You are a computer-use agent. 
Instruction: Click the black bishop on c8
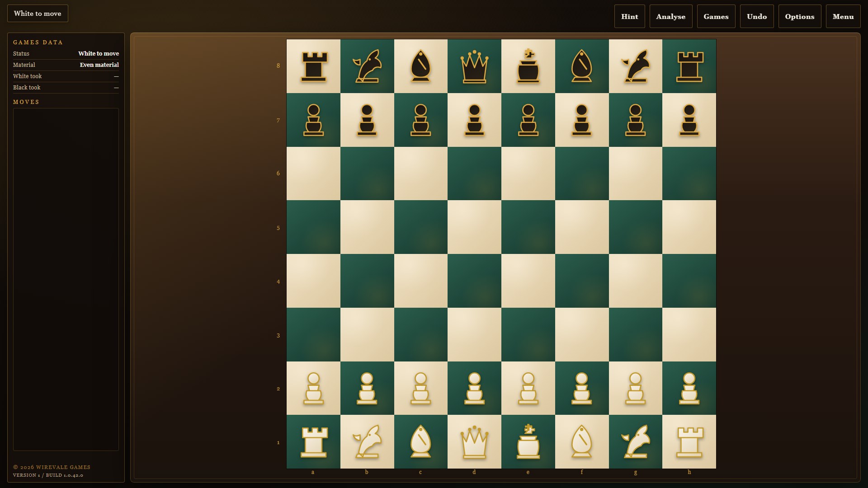420,66
